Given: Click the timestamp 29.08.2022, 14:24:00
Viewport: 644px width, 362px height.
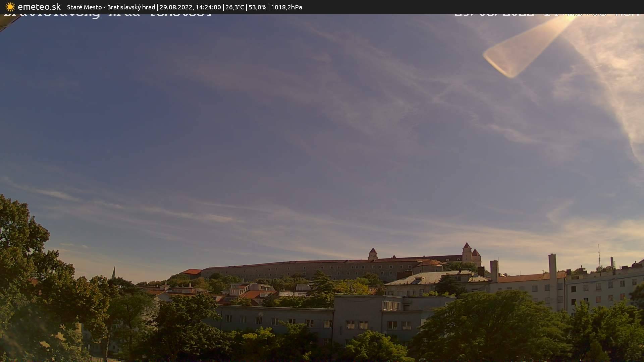Looking at the screenshot, I should (x=191, y=7).
